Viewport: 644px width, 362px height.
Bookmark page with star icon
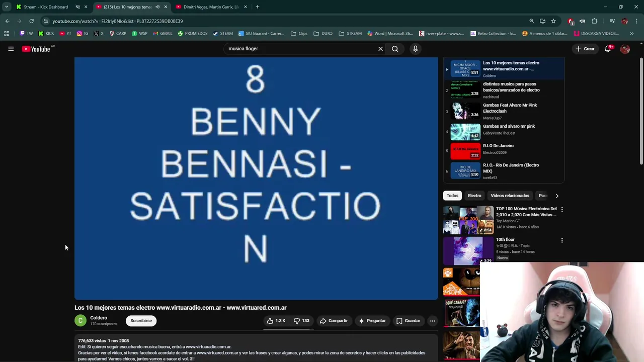point(553,21)
